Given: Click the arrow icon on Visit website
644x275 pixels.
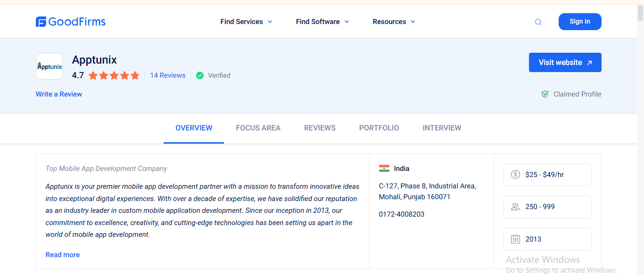Looking at the screenshot, I should click(589, 63).
